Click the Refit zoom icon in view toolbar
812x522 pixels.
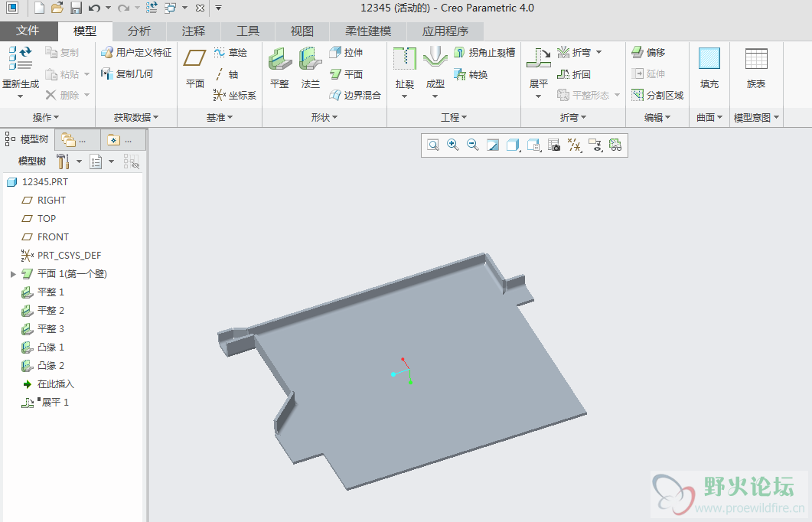tap(433, 145)
